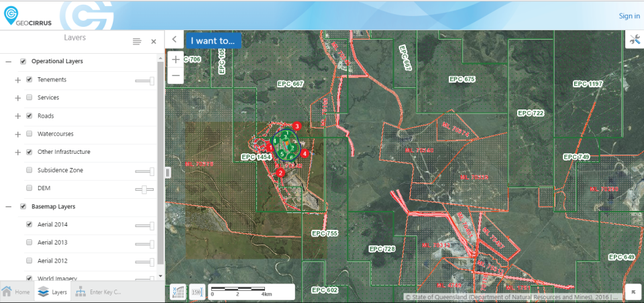Select red map marker 3

pyautogui.click(x=297, y=126)
